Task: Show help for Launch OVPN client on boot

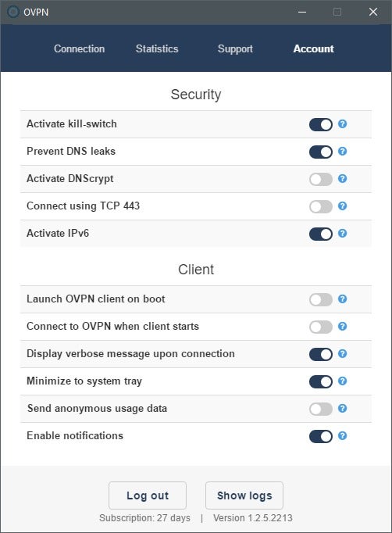Action: click(x=342, y=299)
